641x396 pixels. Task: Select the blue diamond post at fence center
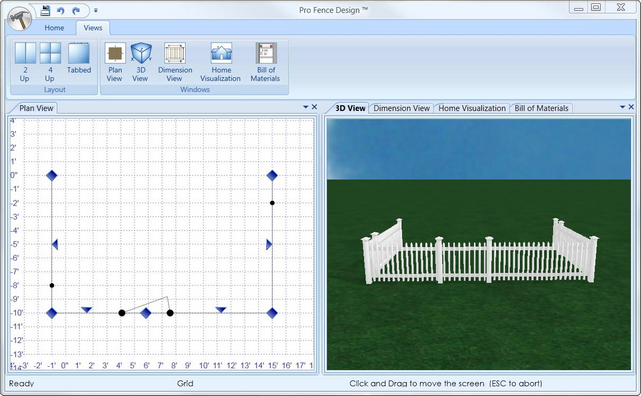point(146,313)
